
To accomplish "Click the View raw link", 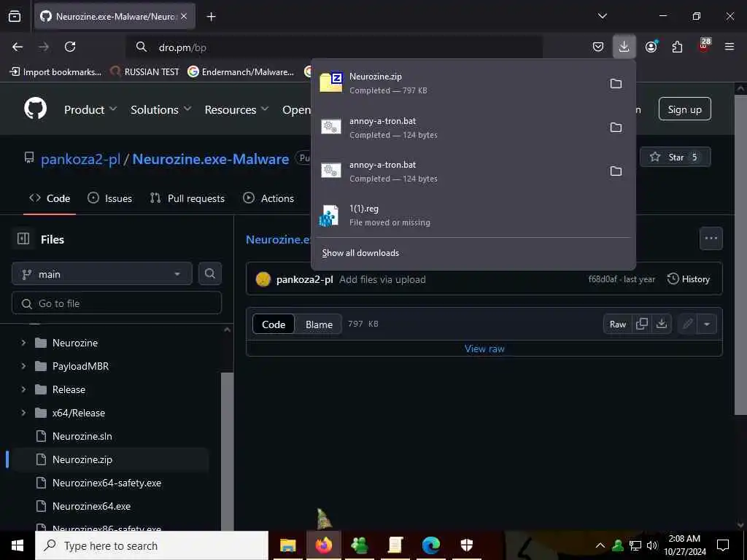I will click(484, 349).
